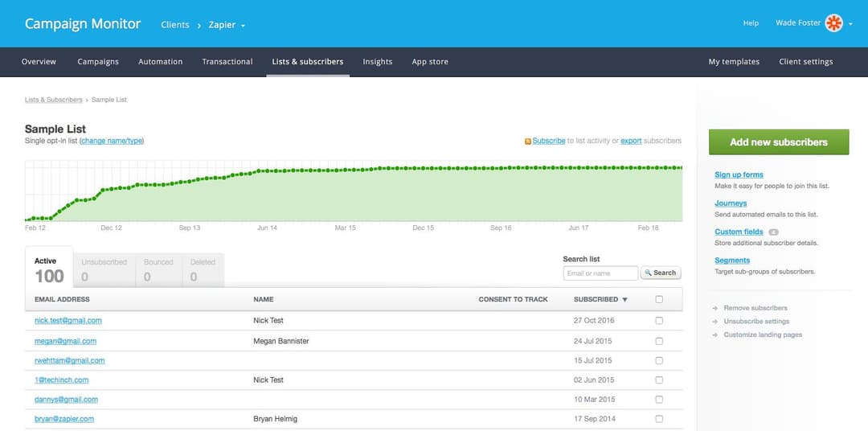Open subscriber bryan@zapier.com
This screenshot has width=868, height=431.
click(x=63, y=419)
